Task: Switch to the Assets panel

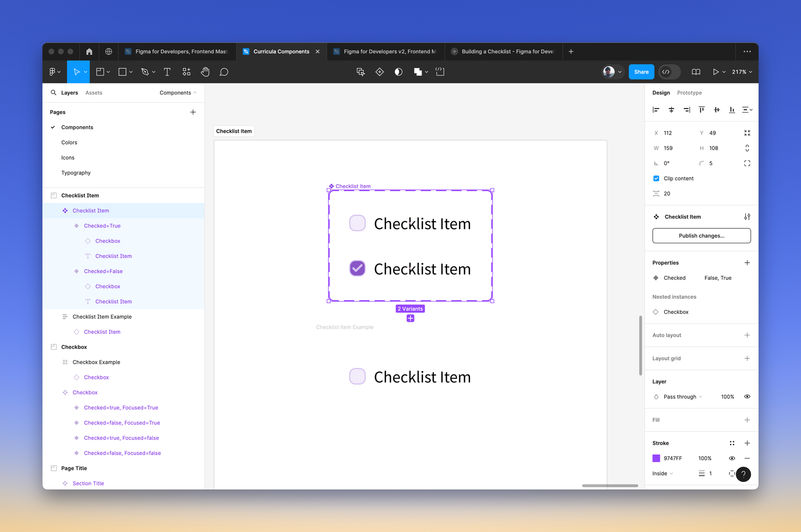Action: [x=94, y=93]
